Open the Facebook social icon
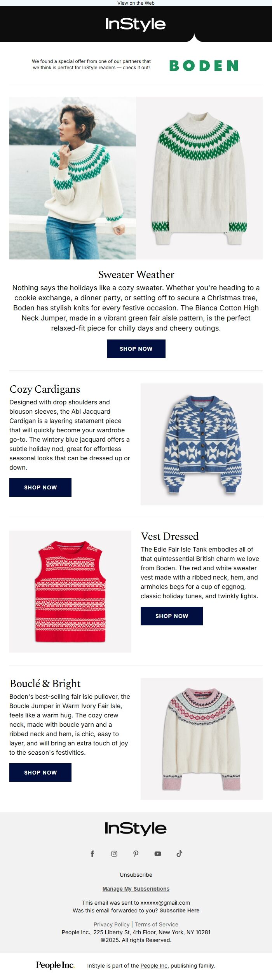Screen dimensions: 272x980 [x=92, y=853]
